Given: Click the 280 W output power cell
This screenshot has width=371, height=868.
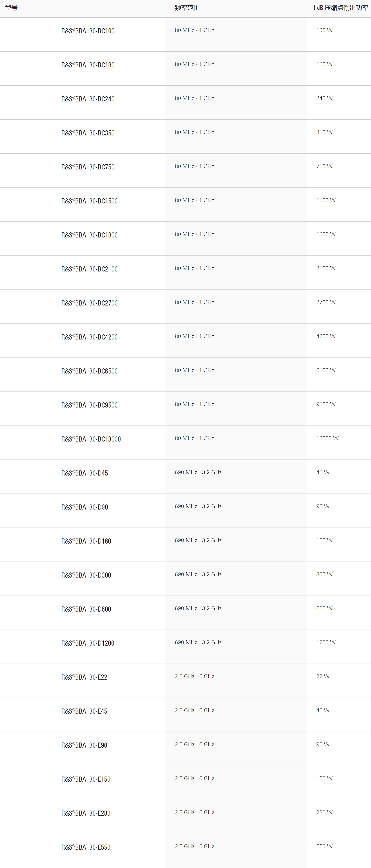Looking at the screenshot, I should [324, 812].
